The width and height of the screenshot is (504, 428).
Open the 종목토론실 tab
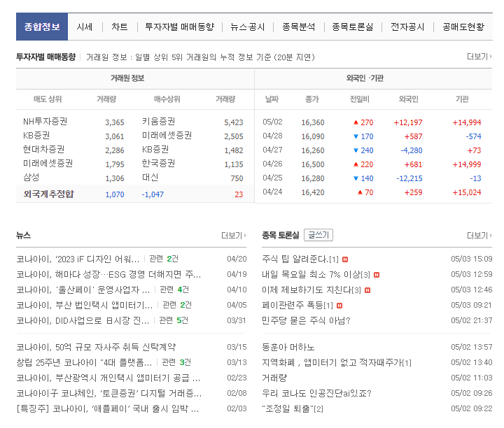coord(353,27)
